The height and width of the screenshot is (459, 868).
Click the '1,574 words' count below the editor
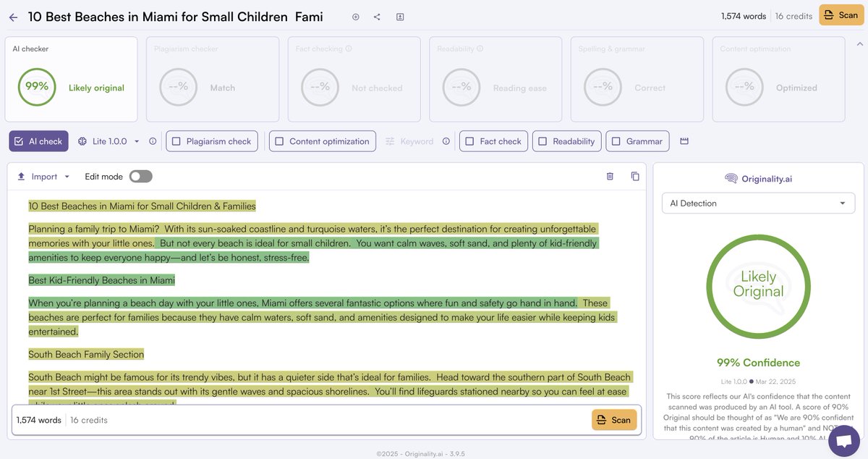(39, 420)
